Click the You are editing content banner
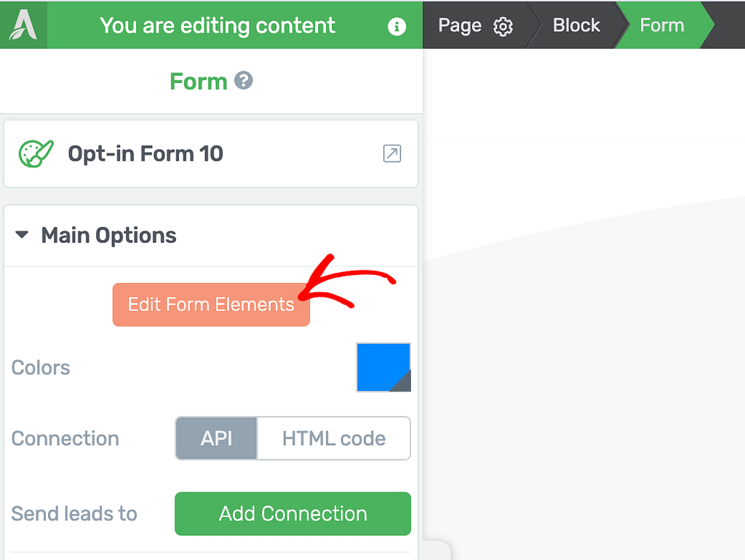 pyautogui.click(x=218, y=25)
